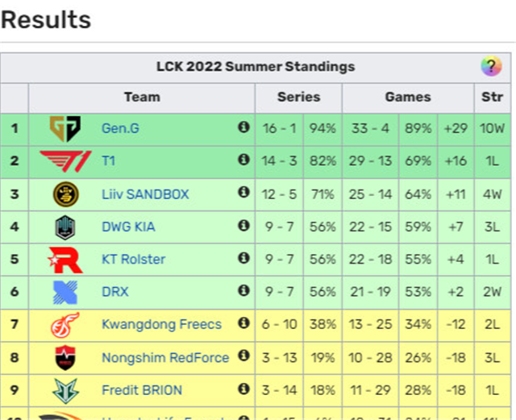
Task: Click the KT Rolster team logo
Action: pyautogui.click(x=64, y=259)
